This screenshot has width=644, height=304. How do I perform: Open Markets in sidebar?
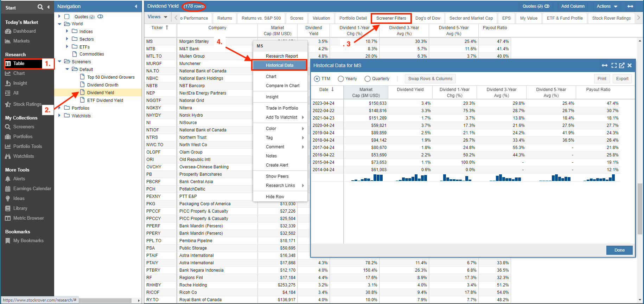point(17,41)
